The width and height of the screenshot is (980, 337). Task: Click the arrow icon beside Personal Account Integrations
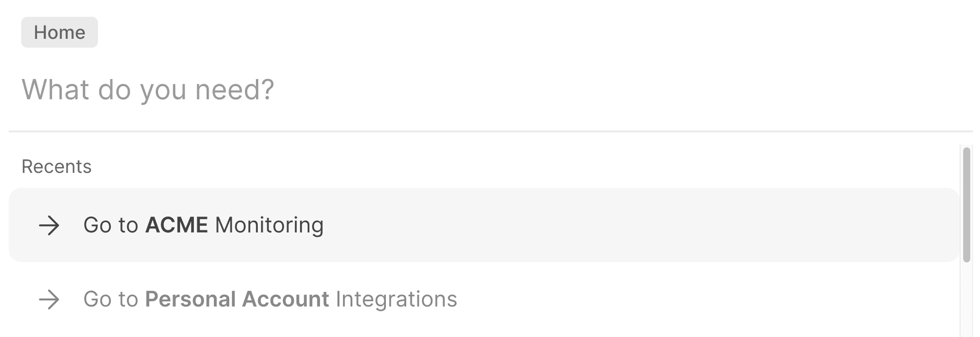click(50, 299)
